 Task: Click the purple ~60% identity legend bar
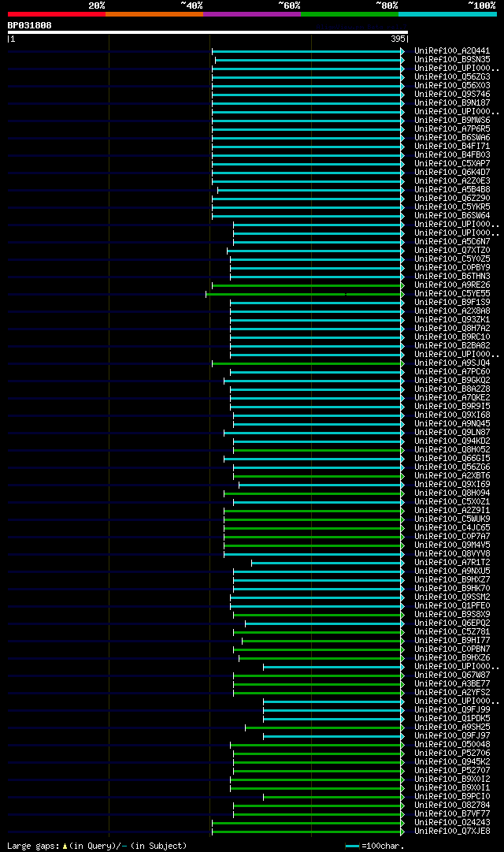252,14
